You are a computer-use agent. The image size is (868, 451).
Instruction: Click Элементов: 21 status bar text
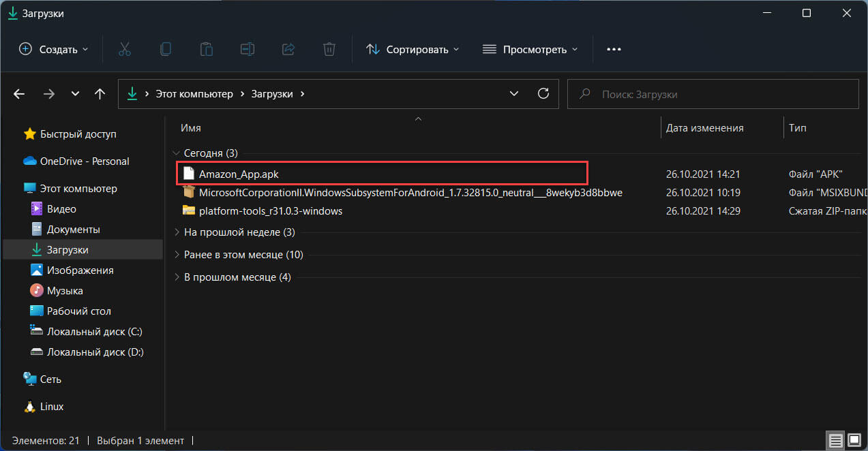[45, 441]
